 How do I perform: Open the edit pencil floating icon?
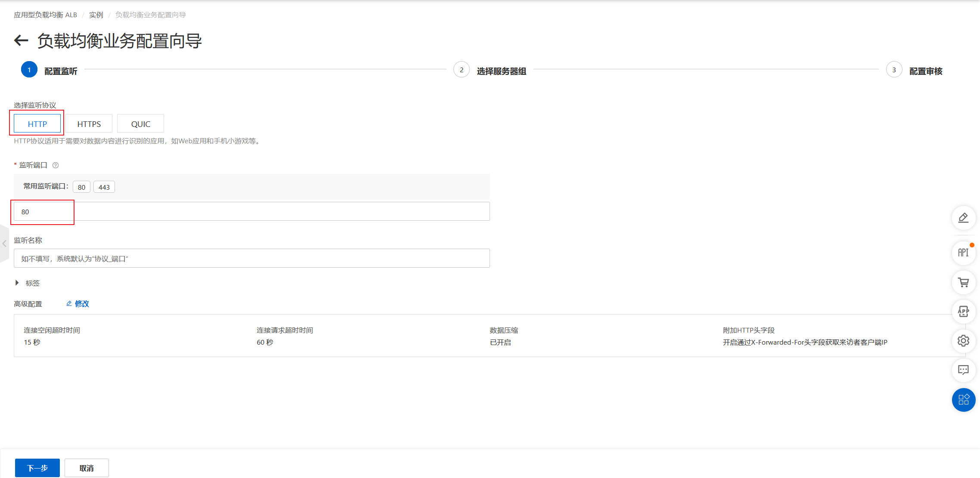(963, 218)
